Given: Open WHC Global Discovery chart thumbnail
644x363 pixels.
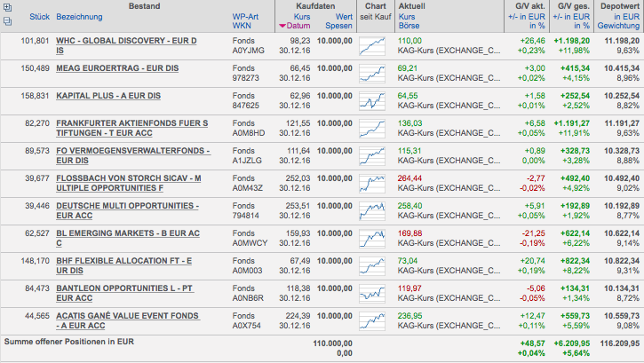Looking at the screenshot, I should [x=372, y=46].
